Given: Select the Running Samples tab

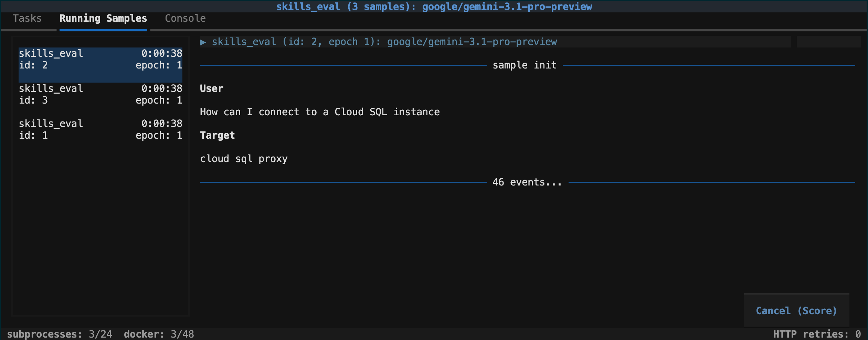Looking at the screenshot, I should (x=103, y=18).
